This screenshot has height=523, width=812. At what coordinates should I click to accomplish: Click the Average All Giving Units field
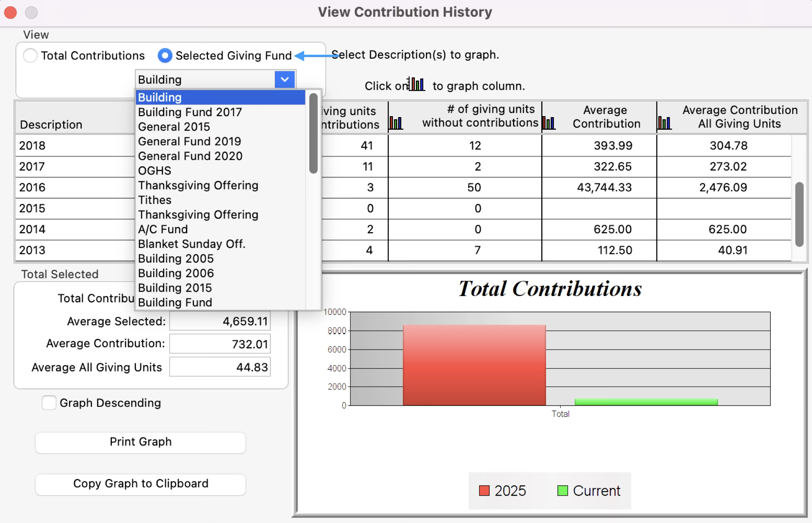pos(220,367)
